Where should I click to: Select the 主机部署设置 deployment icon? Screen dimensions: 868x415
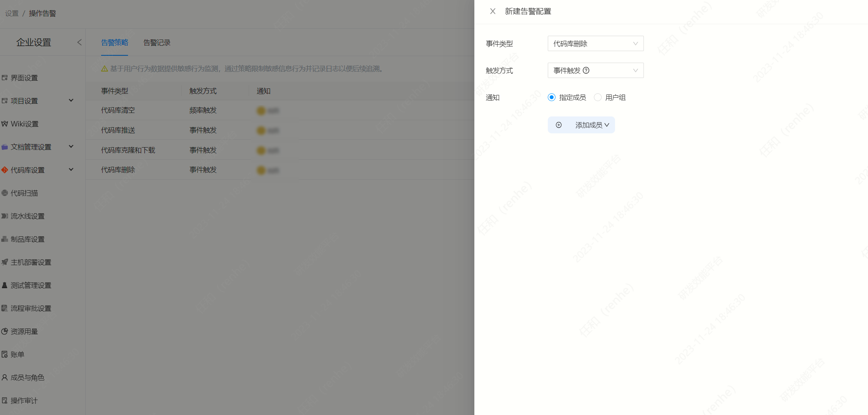click(5, 262)
